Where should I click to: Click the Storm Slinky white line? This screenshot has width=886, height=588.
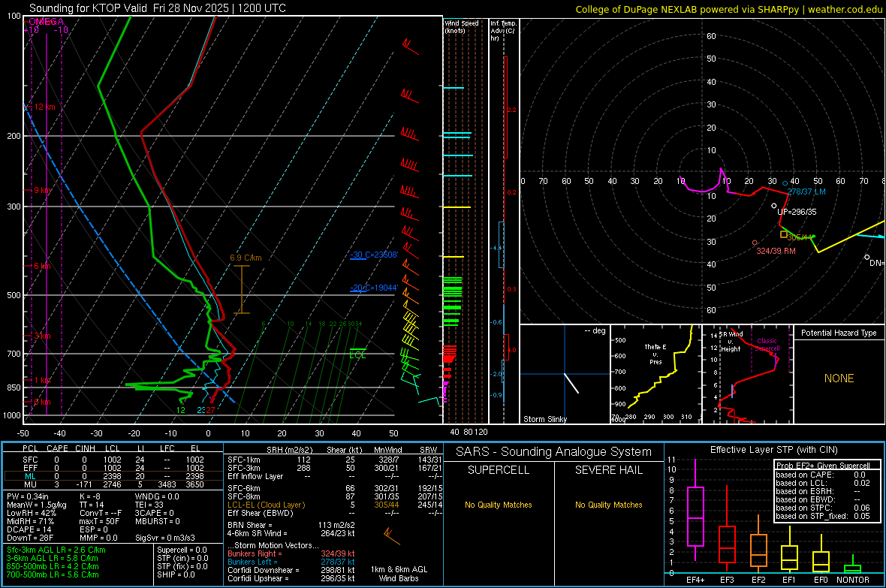tap(572, 383)
